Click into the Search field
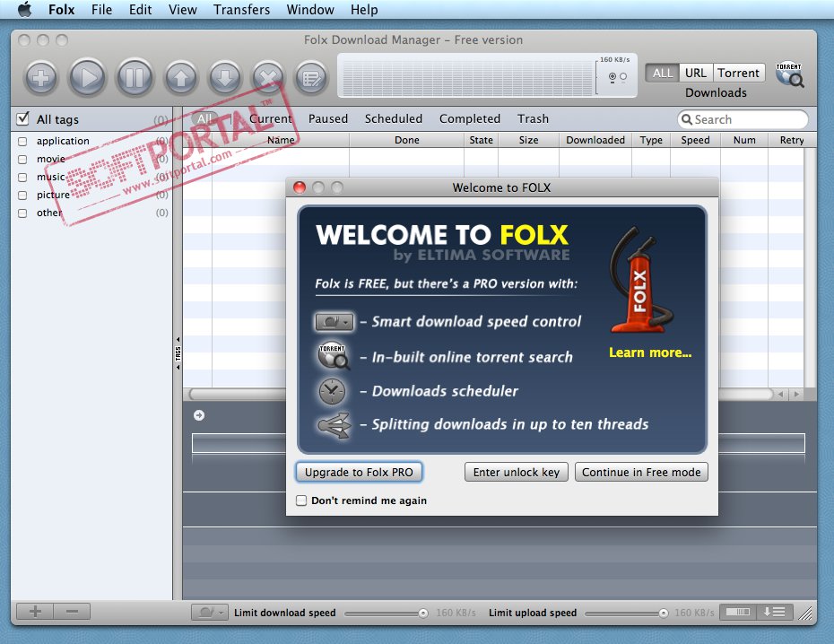 [x=743, y=119]
